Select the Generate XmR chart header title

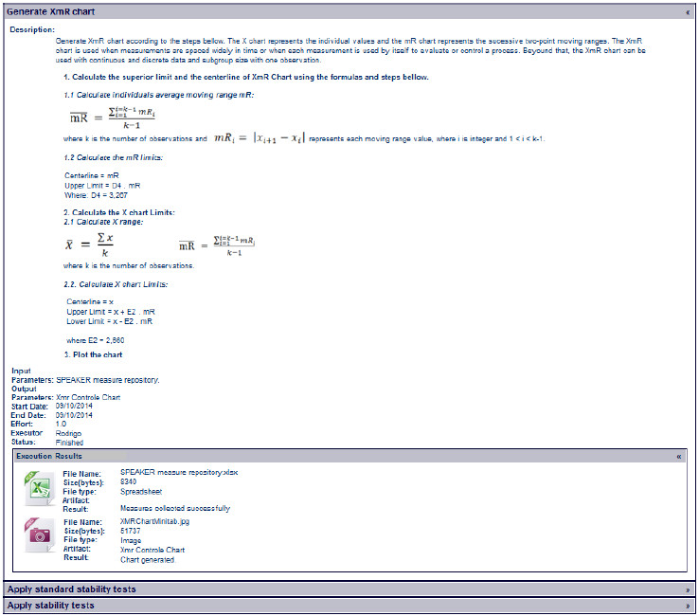coord(48,12)
